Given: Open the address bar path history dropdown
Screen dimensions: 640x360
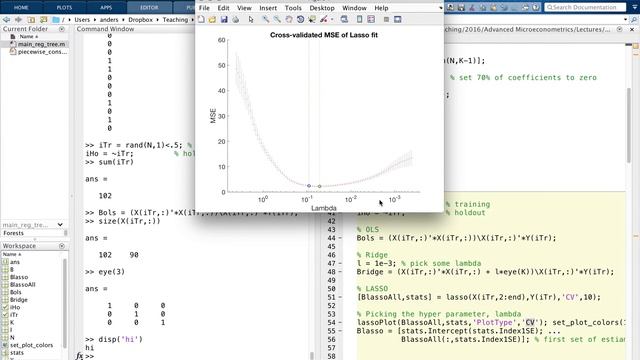Looking at the screenshot, I should (626, 20).
